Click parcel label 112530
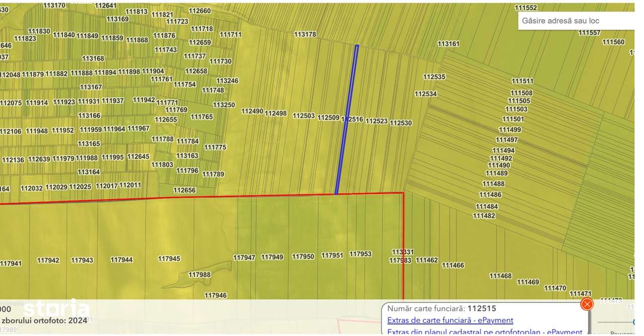644x336 pixels. pos(400,123)
